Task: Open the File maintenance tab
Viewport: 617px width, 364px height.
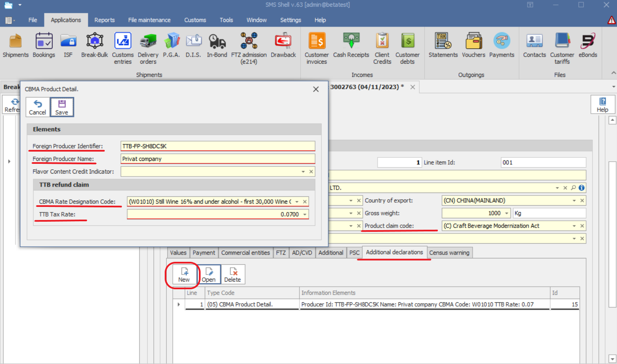Action: coord(149,20)
